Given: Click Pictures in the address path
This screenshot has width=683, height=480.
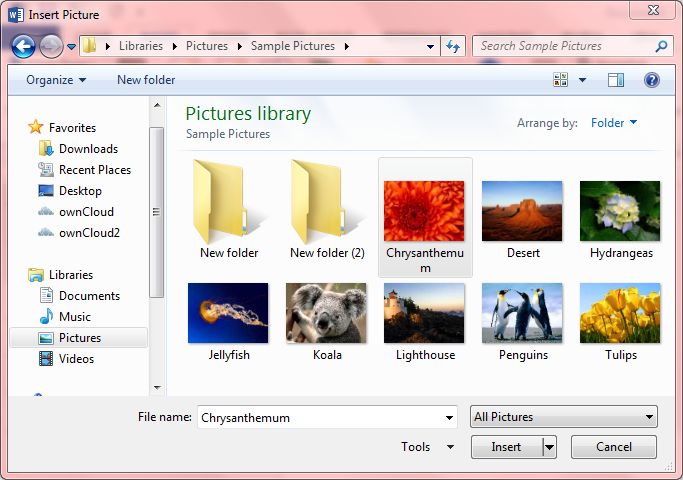Looking at the screenshot, I should point(206,46).
